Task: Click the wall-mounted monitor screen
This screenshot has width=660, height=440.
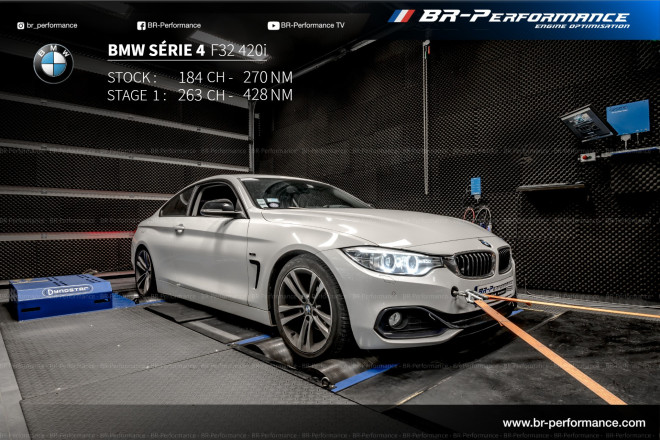Action: click(x=627, y=117)
